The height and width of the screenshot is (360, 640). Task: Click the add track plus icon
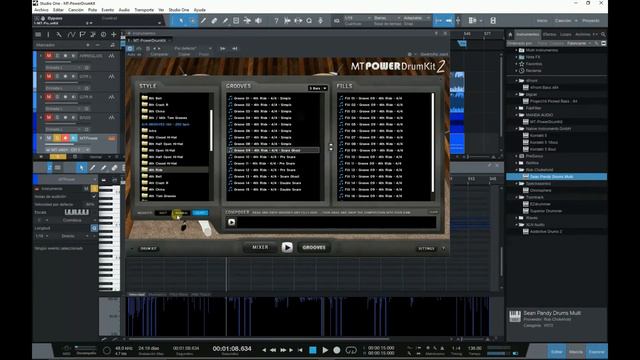[x=113, y=35]
